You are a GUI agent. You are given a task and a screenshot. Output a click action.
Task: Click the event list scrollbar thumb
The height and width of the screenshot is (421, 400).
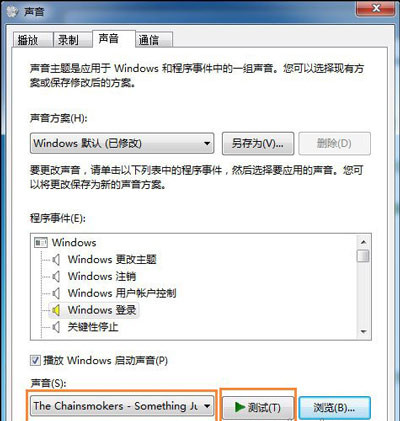point(363,256)
